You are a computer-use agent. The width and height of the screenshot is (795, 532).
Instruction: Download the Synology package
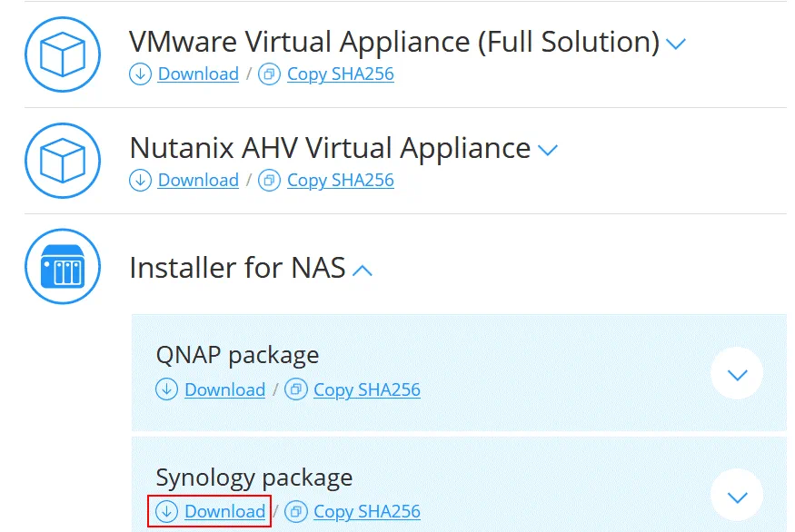coord(224,512)
